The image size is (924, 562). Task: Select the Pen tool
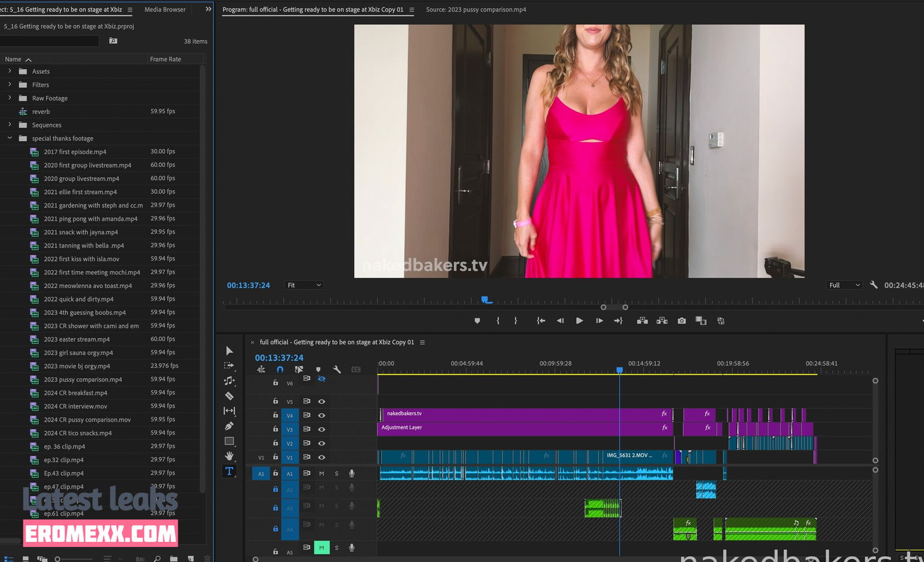(x=229, y=426)
